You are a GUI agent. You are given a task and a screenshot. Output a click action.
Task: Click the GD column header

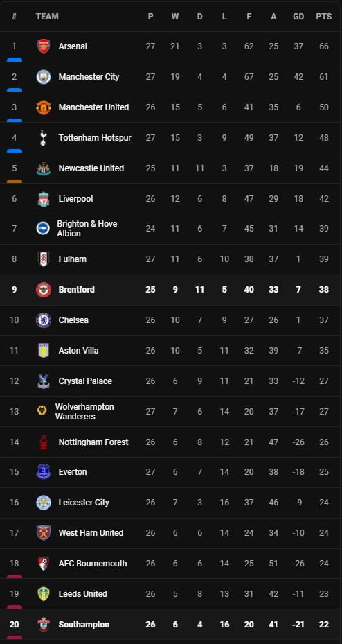[298, 17]
